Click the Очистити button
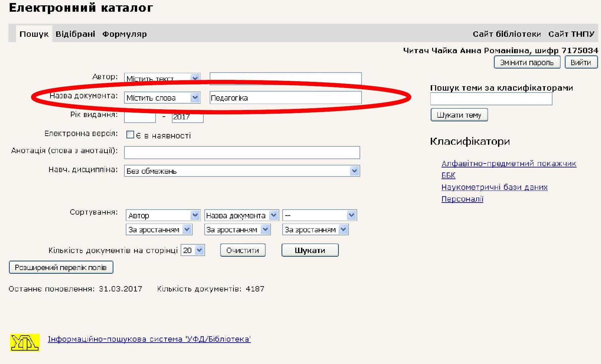Viewport: 601px width, 364px height. (x=243, y=250)
